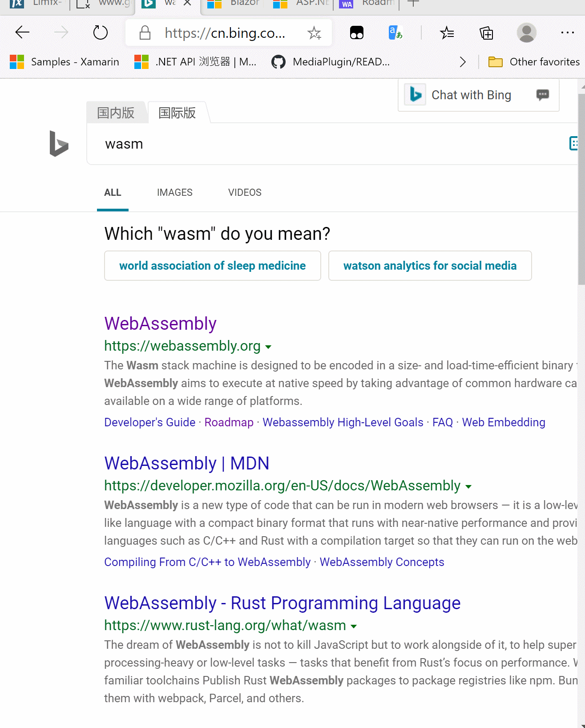Select the ALL results tab
This screenshot has width=585, height=728.
(x=113, y=193)
